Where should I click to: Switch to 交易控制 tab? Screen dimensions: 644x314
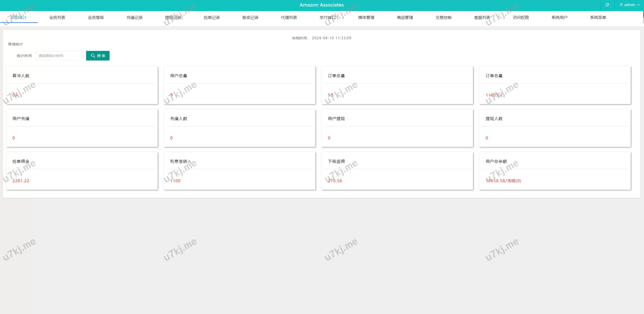(x=444, y=17)
